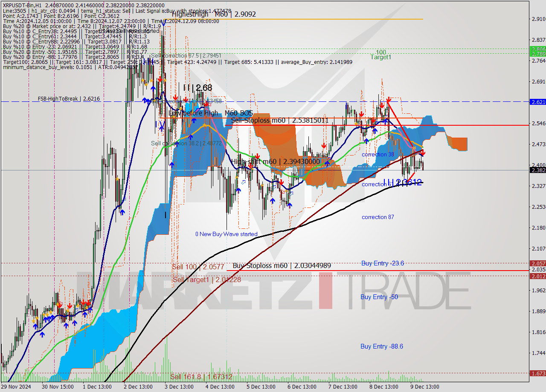Click the 8 Dec 13:00 time label
The image size is (546, 392).
383,387
